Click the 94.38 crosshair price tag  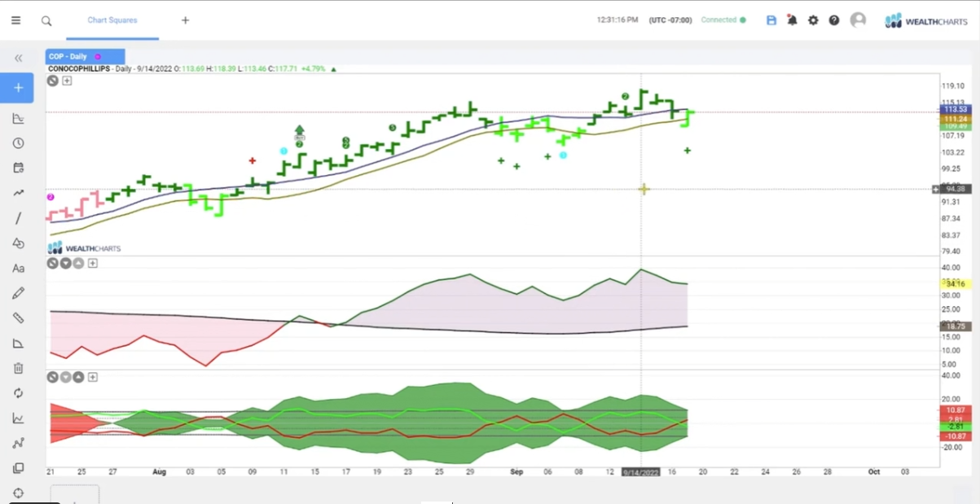954,189
